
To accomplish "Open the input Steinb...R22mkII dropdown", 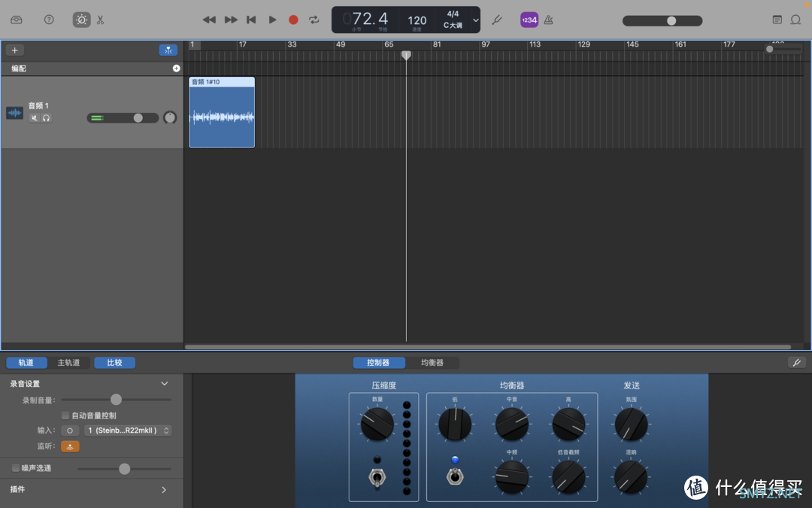I will click(127, 430).
